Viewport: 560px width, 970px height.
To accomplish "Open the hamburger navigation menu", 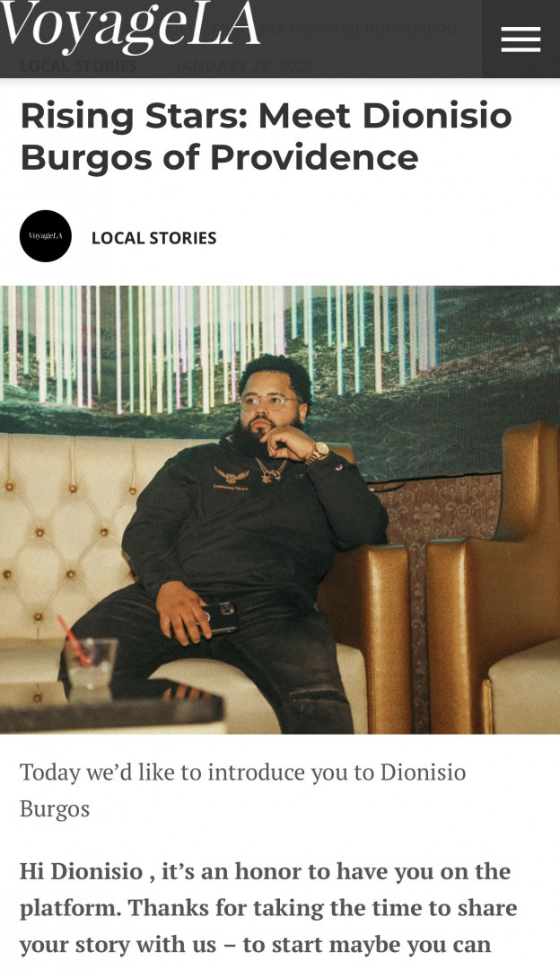I will (x=521, y=39).
